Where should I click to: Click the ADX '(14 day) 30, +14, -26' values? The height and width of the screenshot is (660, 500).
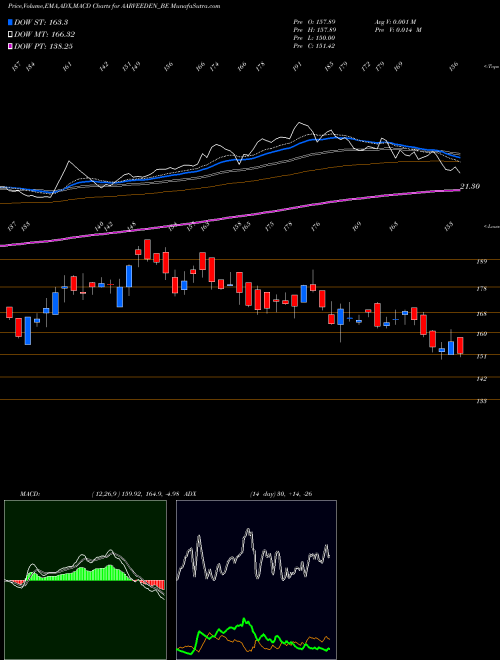tap(281, 494)
